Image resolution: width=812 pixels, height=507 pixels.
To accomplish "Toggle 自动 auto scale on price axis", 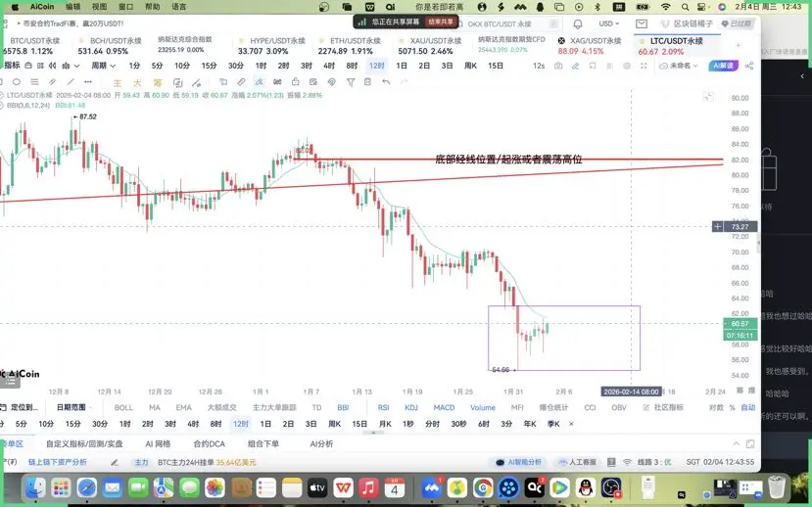I will 747,408.
